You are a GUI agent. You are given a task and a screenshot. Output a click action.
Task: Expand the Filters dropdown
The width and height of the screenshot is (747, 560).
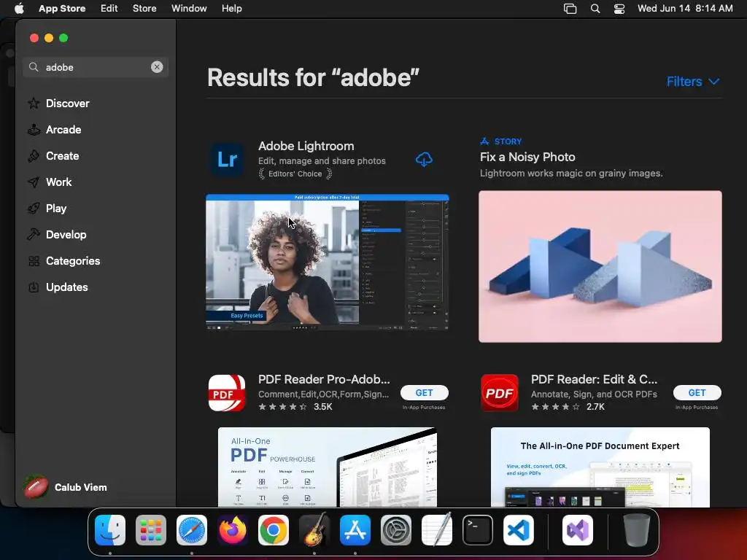click(693, 82)
